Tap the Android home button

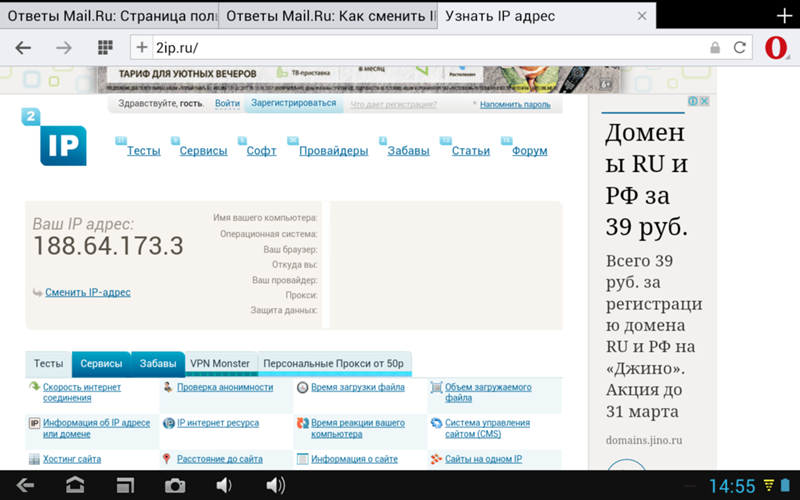pos(75,485)
